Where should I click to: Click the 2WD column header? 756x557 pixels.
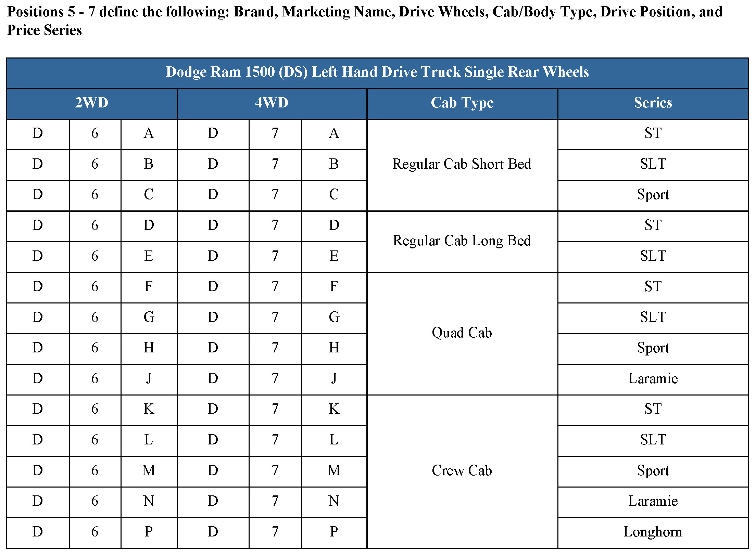click(x=91, y=103)
